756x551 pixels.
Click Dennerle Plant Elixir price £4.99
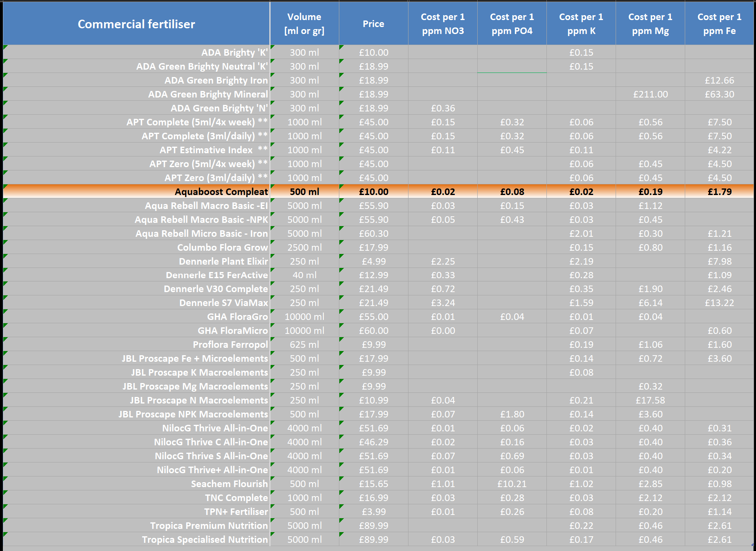click(x=374, y=261)
